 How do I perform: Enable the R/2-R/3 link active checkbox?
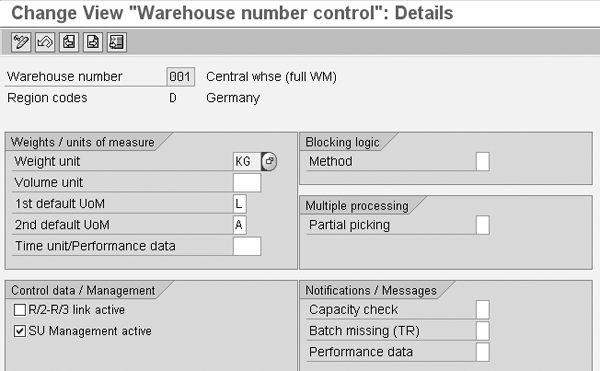20,310
